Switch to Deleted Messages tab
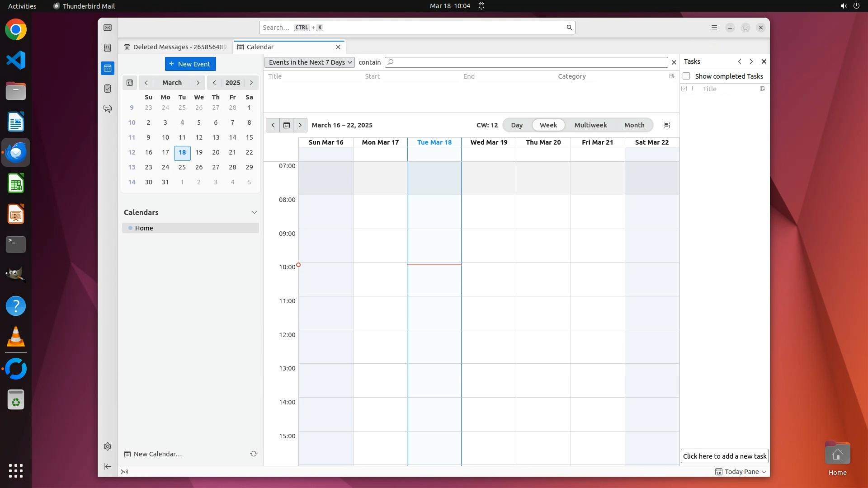 [175, 47]
